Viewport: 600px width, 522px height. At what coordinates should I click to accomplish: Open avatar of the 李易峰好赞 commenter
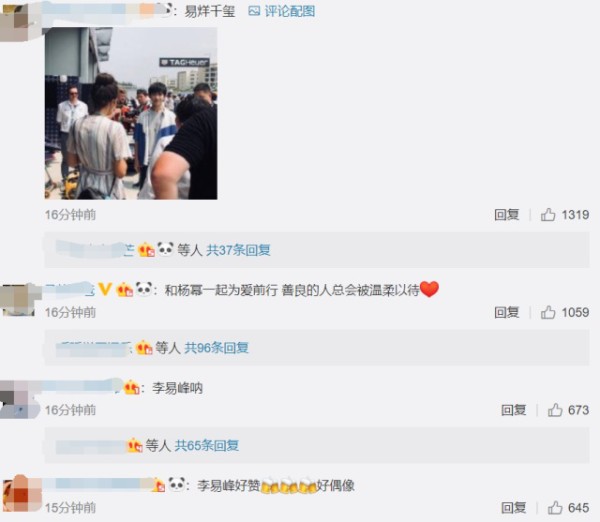21,494
